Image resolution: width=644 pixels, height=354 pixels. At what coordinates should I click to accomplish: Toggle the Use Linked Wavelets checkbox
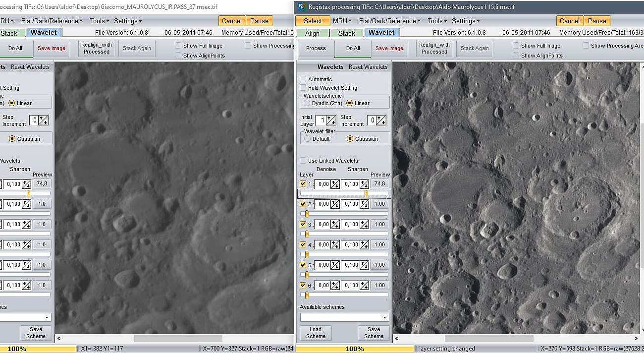pyautogui.click(x=303, y=161)
